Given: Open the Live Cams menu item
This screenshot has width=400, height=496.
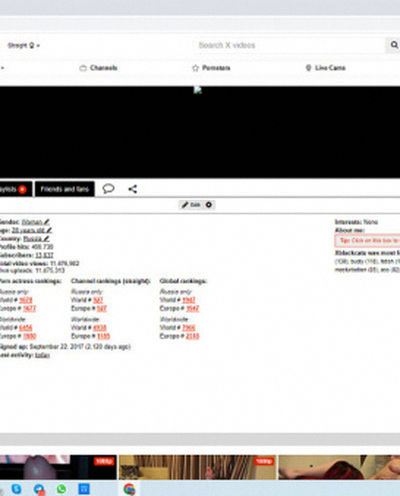Looking at the screenshot, I should 325,68.
